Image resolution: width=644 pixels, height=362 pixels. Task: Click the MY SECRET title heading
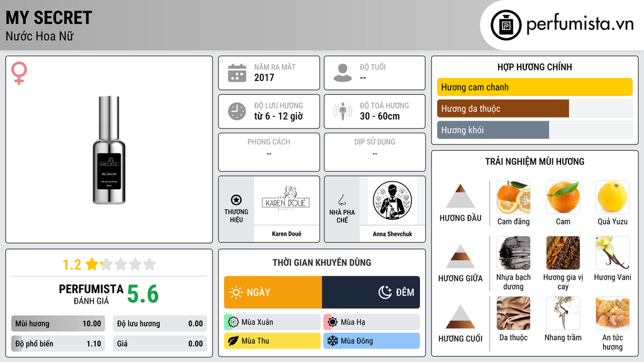click(x=48, y=18)
